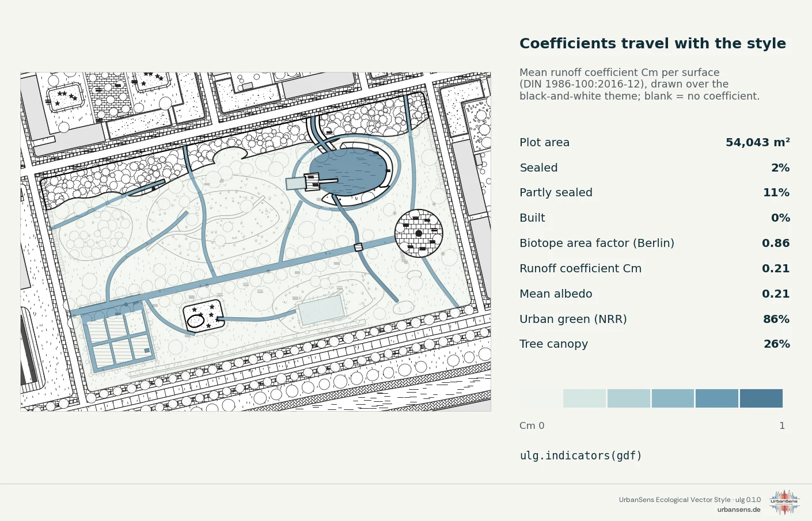The height and width of the screenshot is (521, 812).
Task: Select the Runoff coefficient value 0.21
Action: click(776, 269)
